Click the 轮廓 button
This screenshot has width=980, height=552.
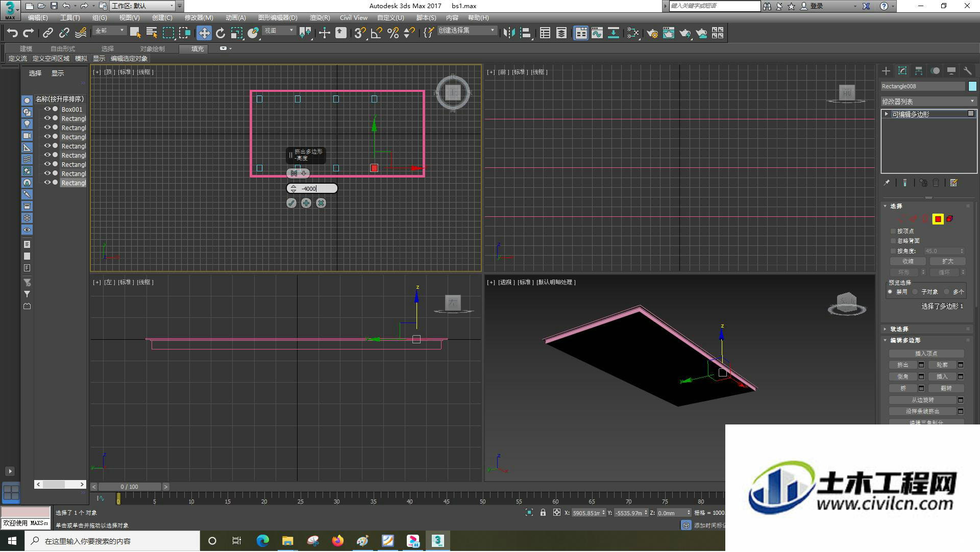tap(942, 365)
